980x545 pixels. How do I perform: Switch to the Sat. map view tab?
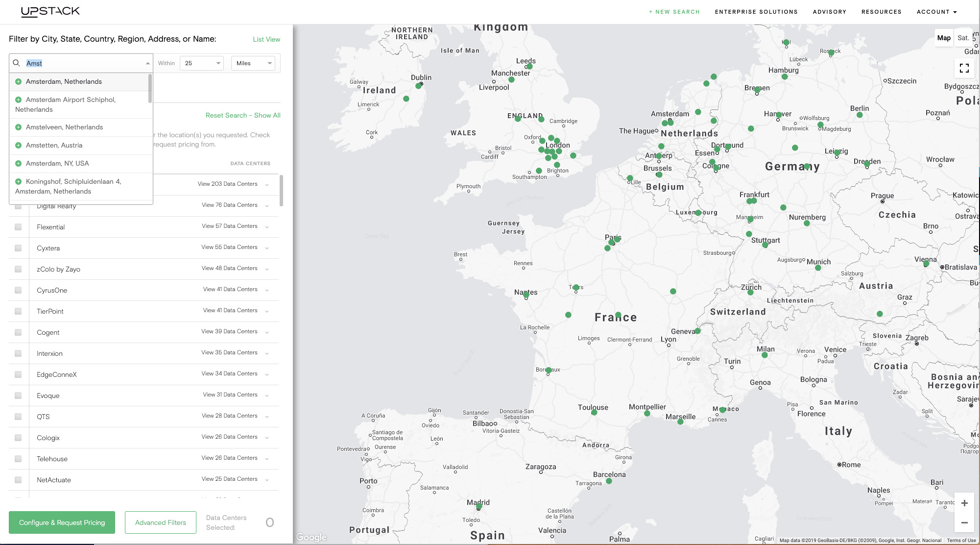[x=963, y=38]
